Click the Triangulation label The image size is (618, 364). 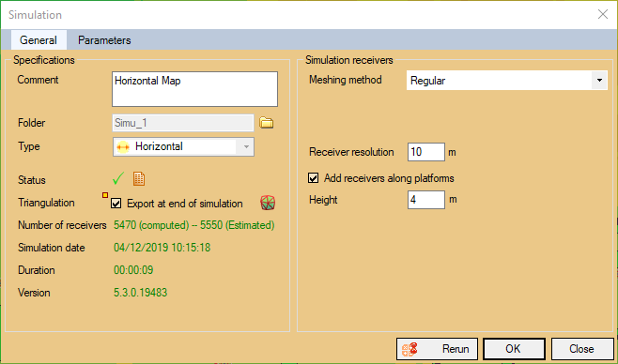click(46, 203)
